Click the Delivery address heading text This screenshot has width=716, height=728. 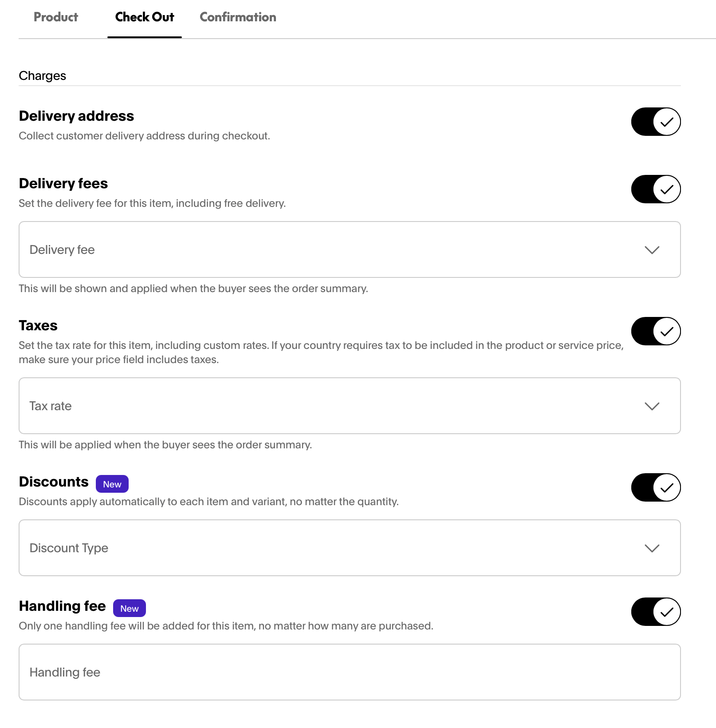coord(76,116)
